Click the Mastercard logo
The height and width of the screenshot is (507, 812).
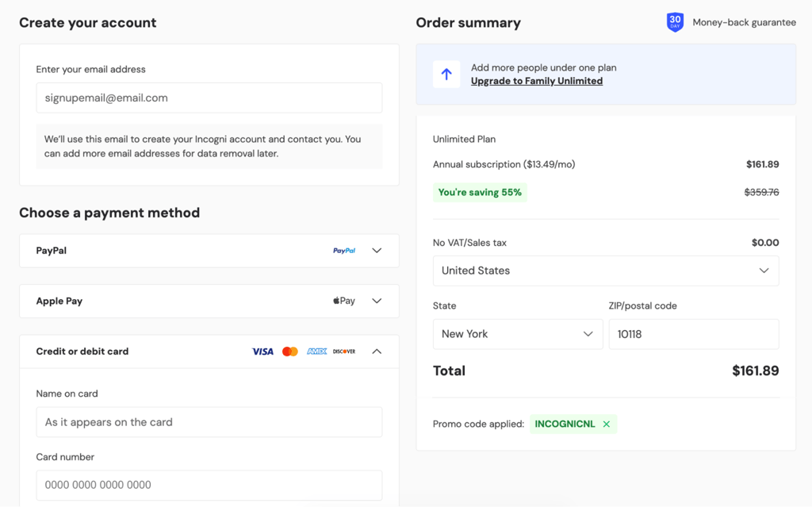pos(290,351)
